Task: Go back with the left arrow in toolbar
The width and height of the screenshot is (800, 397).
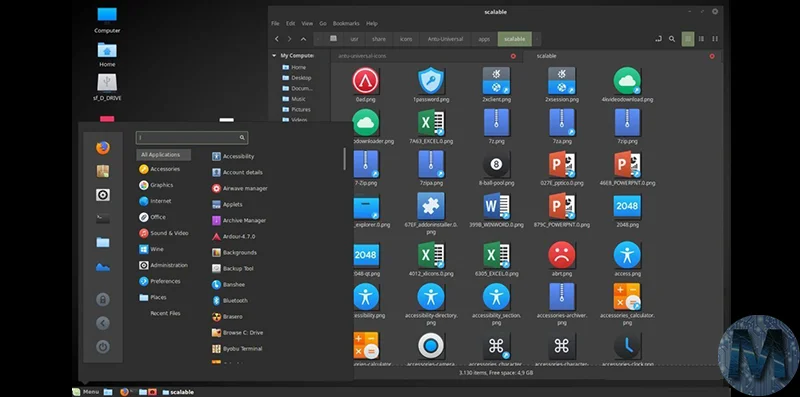Action: [277, 39]
